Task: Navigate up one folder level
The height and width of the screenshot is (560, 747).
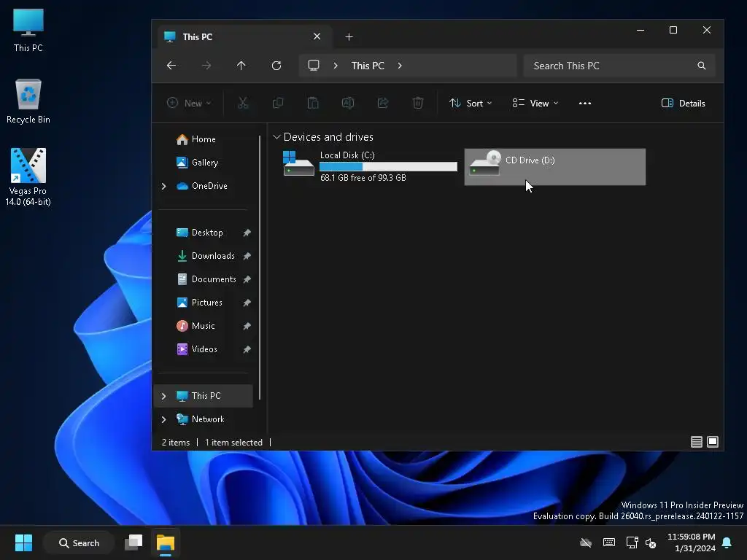Action: coord(241,66)
